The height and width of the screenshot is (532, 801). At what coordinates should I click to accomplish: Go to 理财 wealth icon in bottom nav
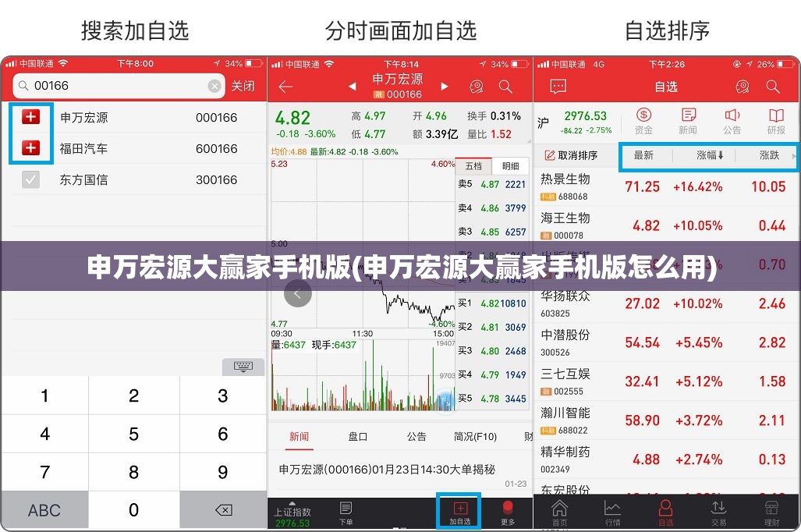(x=772, y=512)
